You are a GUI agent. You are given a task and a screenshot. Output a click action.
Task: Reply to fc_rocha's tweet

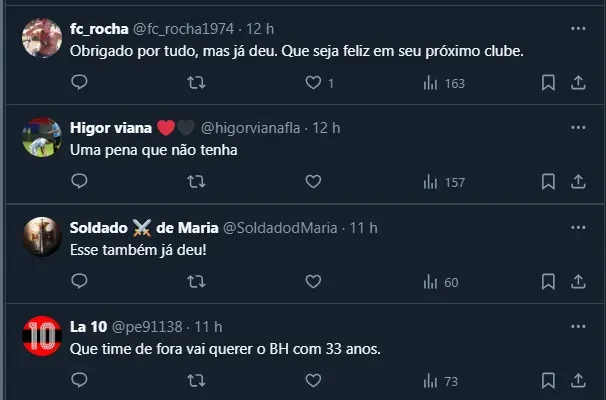(x=80, y=83)
